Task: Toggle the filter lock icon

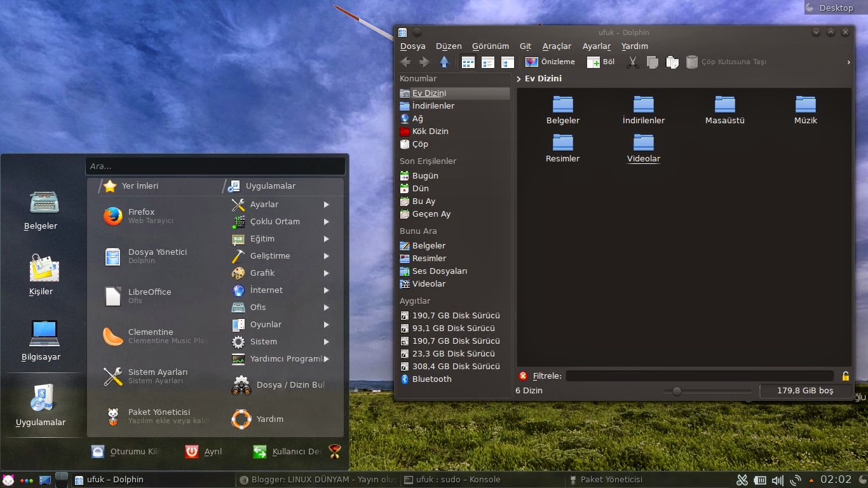Action: point(845,376)
